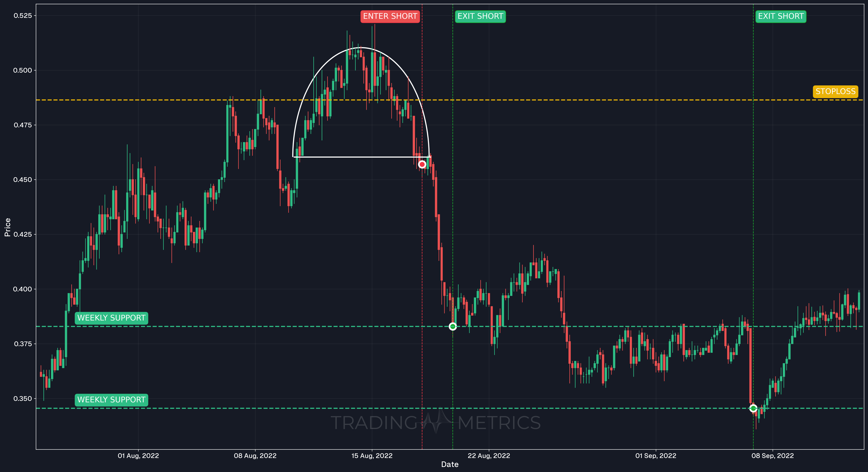Screen dimensions: 868x472
Task: Click the red short entry marker dot
Action: point(422,164)
